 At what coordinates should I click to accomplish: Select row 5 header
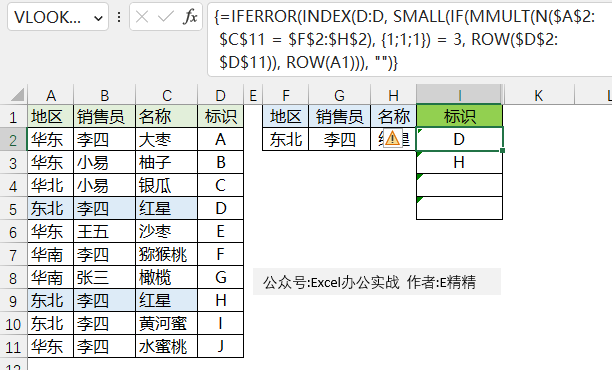(13, 209)
